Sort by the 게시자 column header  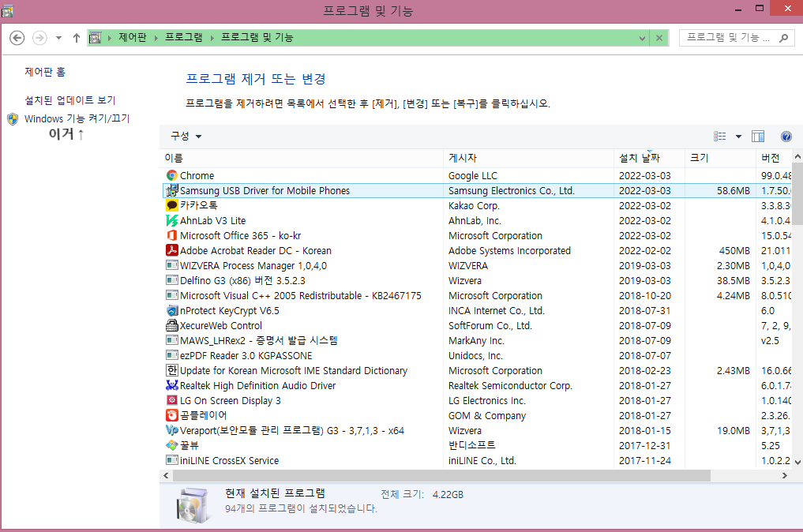pyautogui.click(x=528, y=158)
